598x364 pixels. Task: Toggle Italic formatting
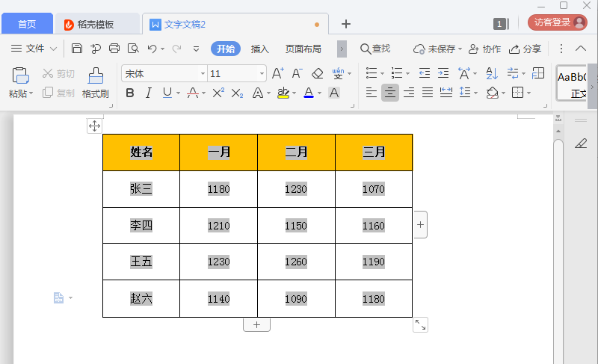point(148,93)
